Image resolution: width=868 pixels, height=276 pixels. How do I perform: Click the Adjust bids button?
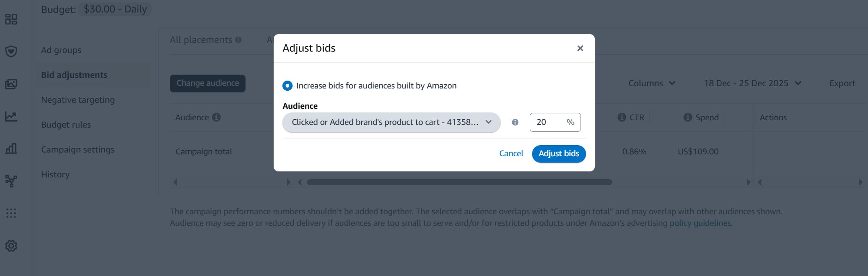point(558,153)
